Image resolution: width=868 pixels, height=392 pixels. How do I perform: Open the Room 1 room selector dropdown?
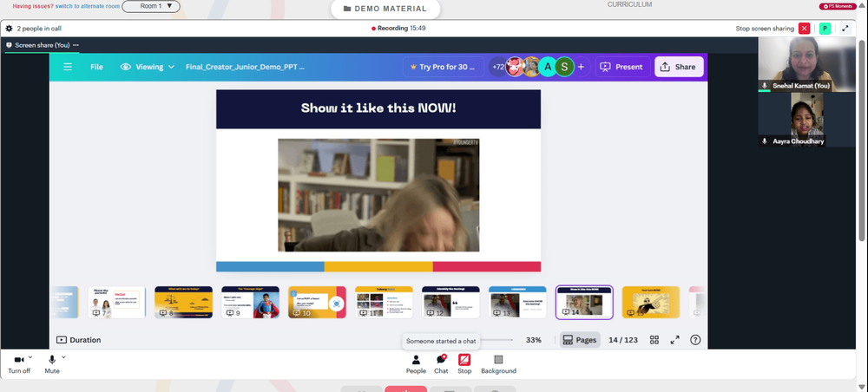(150, 7)
